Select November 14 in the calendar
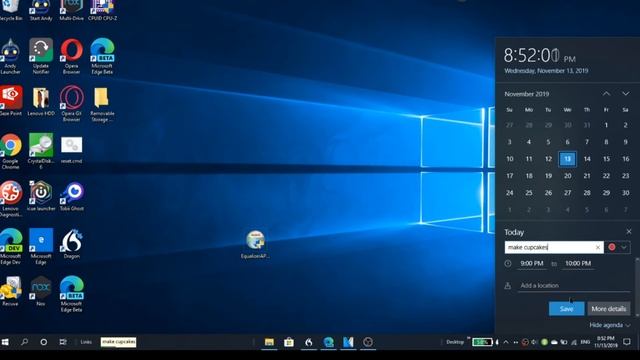640x360 pixels. pyautogui.click(x=587, y=159)
